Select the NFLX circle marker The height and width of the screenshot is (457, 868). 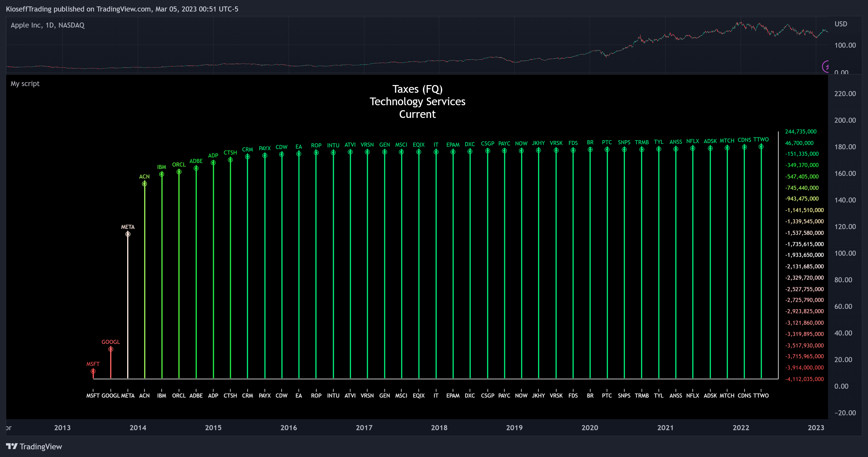coord(693,148)
